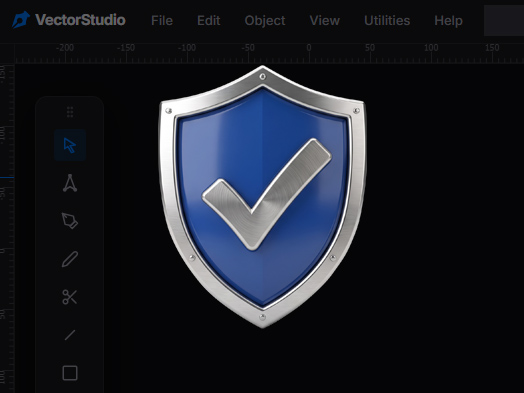This screenshot has width=524, height=393.
Task: Open the Help menu
Action: point(448,21)
